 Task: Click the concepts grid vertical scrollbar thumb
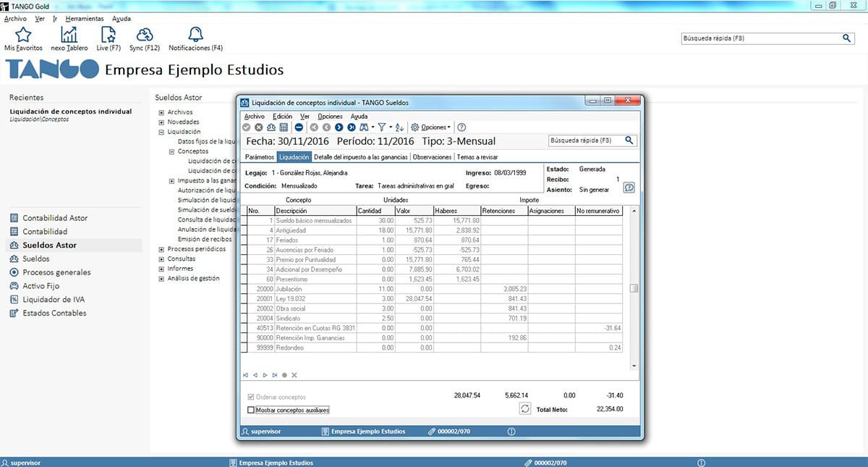click(634, 288)
